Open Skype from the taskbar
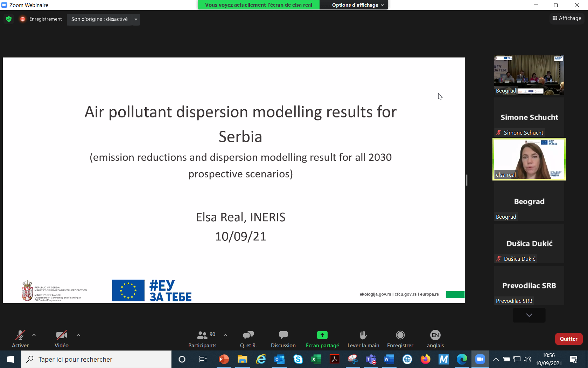Viewport: 588px width, 368px height. 298,359
